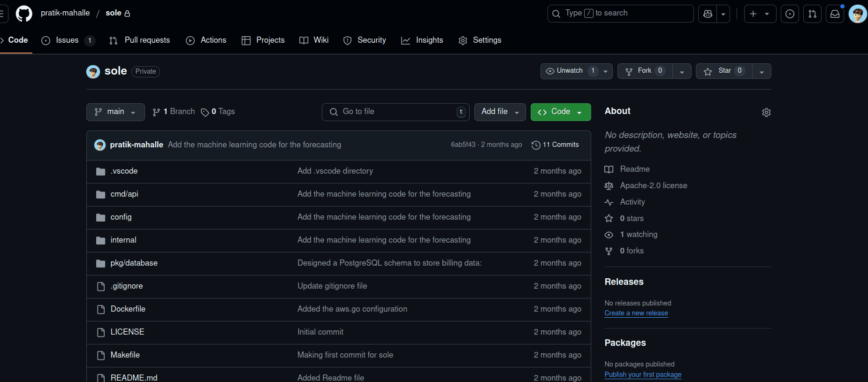This screenshot has width=868, height=382.
Task: Expand the star lists dropdown arrow
Action: [x=761, y=71]
